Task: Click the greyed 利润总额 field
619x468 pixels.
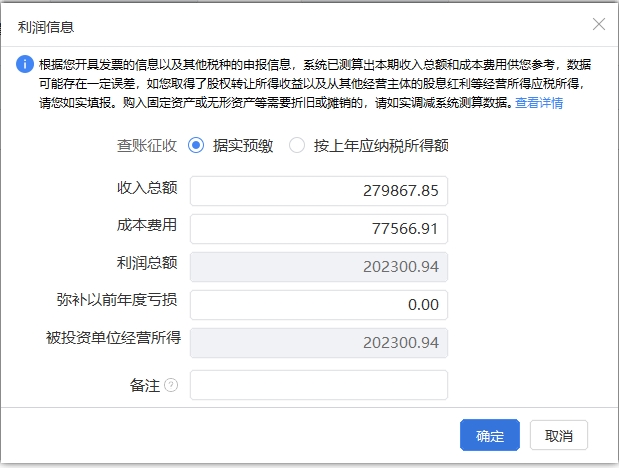Action: click(x=319, y=267)
